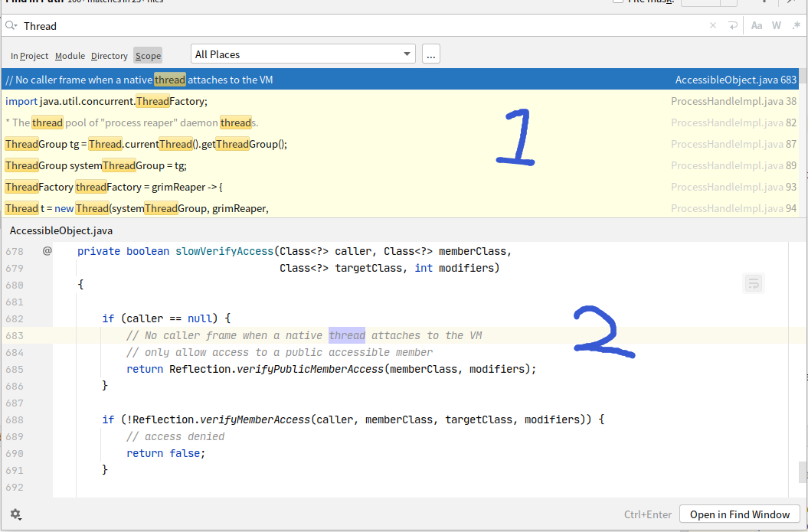Switch to the In Project tab
This screenshot has height=532, width=808.
[29, 56]
